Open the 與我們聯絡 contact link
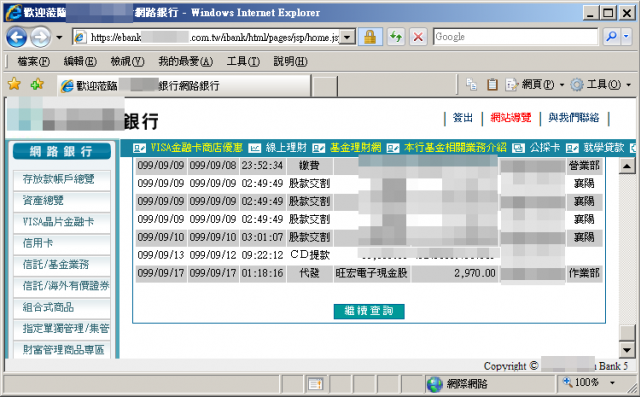 coord(573,118)
